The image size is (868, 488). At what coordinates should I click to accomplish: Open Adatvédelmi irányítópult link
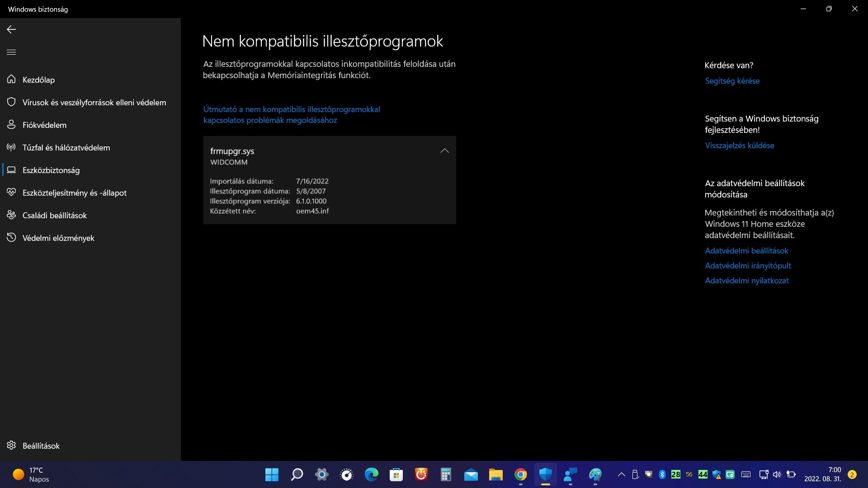[748, 266]
